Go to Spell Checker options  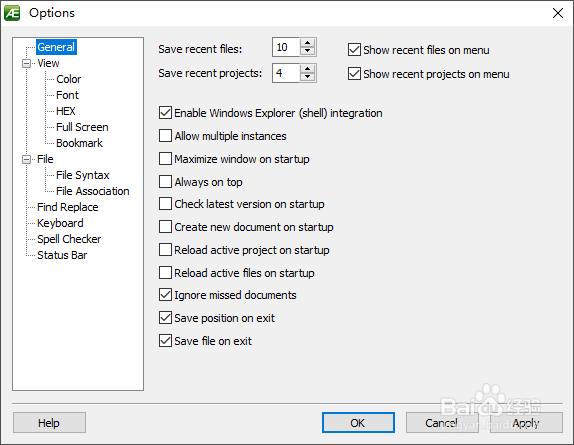(69, 239)
